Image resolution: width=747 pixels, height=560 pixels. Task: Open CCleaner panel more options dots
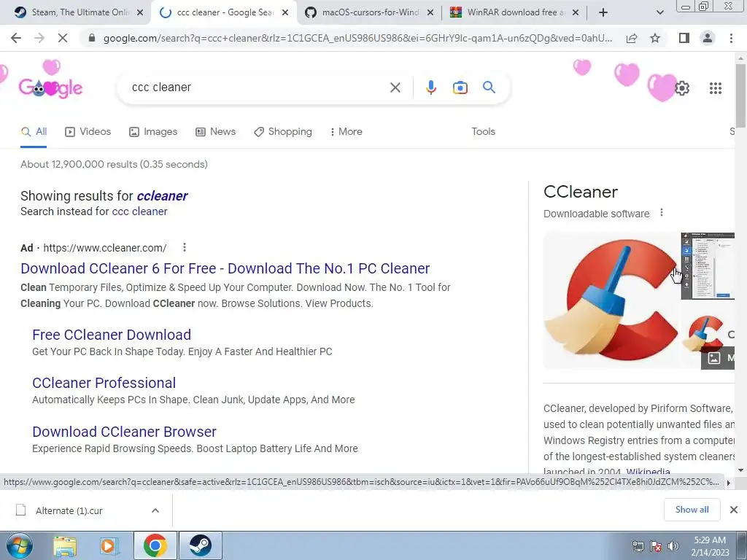[x=661, y=213]
